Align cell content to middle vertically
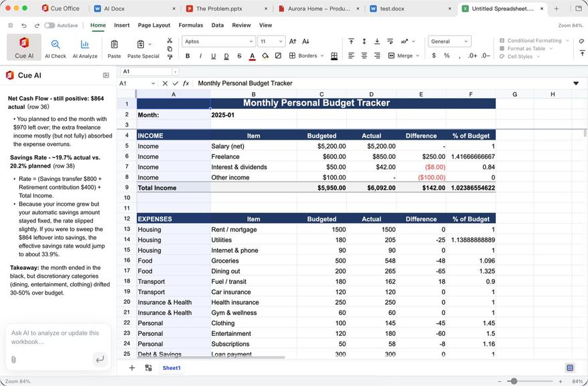 [364, 41]
